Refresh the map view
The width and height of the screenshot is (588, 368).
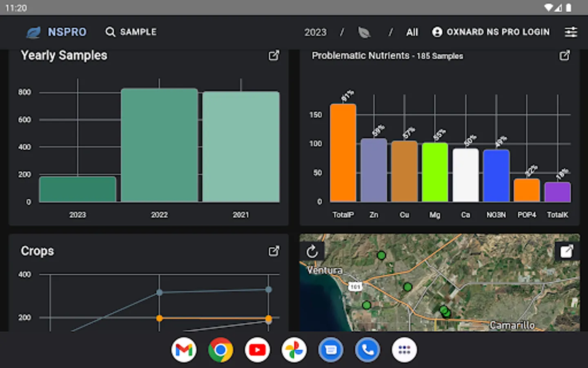click(x=312, y=251)
